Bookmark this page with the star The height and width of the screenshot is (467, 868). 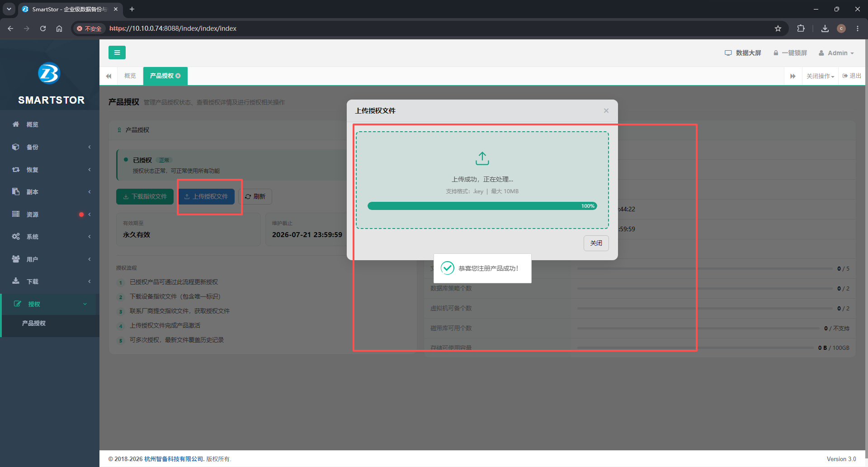778,29
